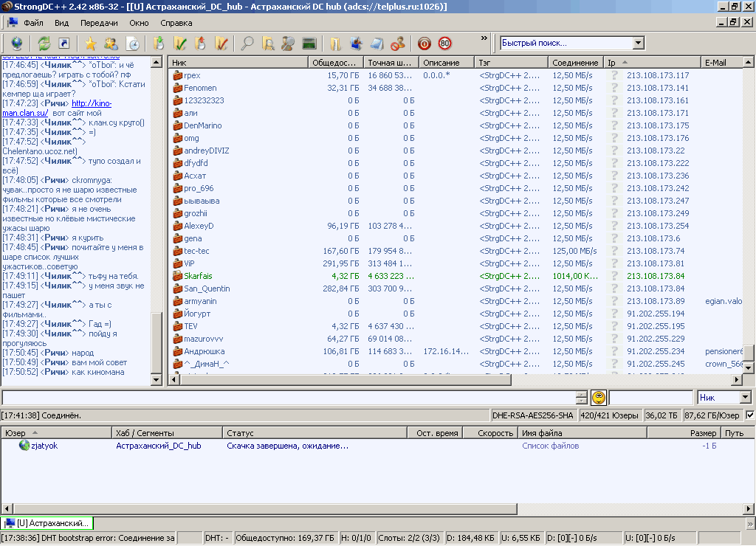Focus the user filter text field
Image resolution: width=756 pixels, height=546 pixels.
651,398
